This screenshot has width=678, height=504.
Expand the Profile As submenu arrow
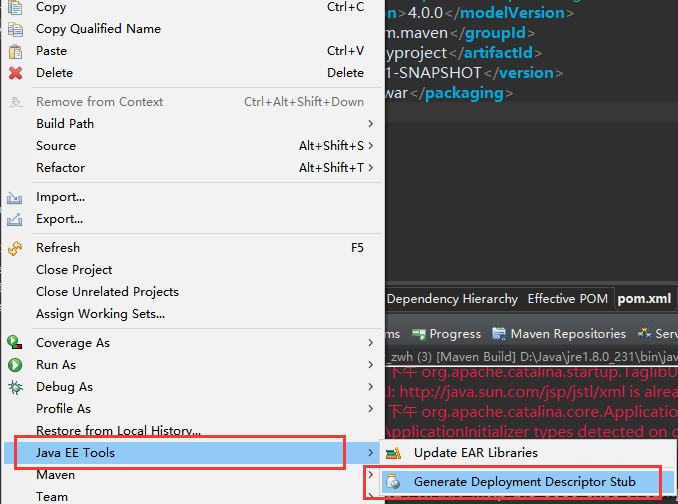[x=371, y=409]
